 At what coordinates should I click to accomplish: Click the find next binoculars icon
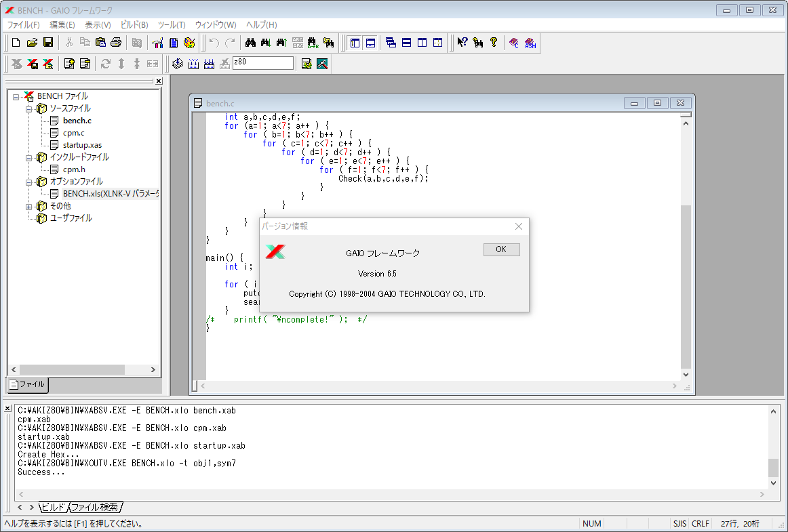(x=266, y=43)
